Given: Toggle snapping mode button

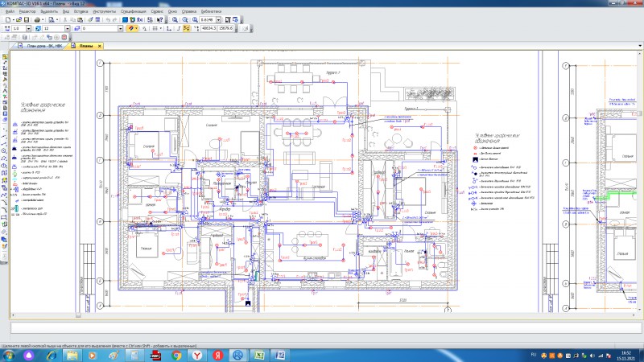Looking at the screenshot, I should coord(133,28).
